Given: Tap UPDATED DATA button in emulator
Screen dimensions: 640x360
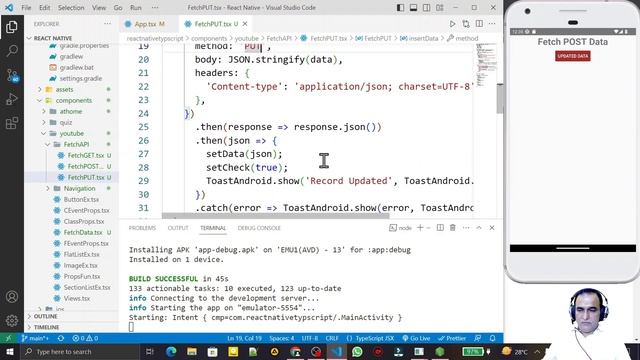Looking at the screenshot, I should pos(573,56).
